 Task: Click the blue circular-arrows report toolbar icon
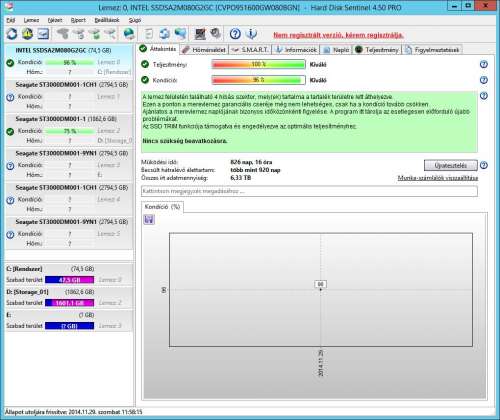click(164, 34)
